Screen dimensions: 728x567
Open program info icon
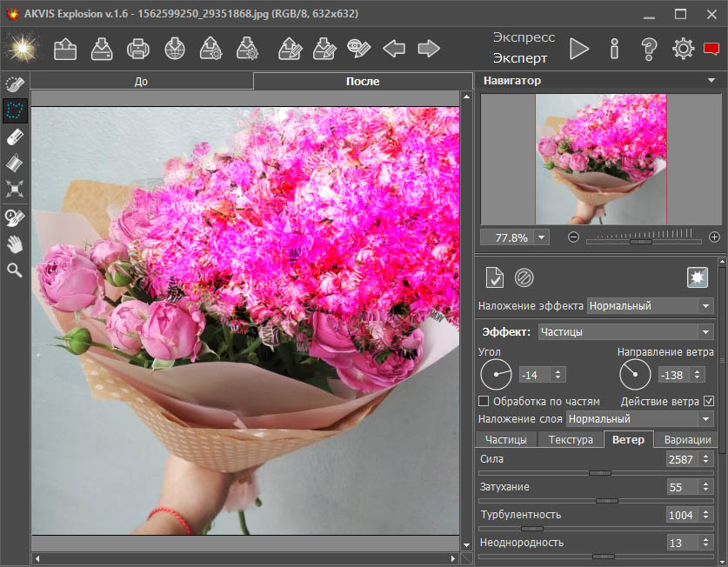pos(615,49)
